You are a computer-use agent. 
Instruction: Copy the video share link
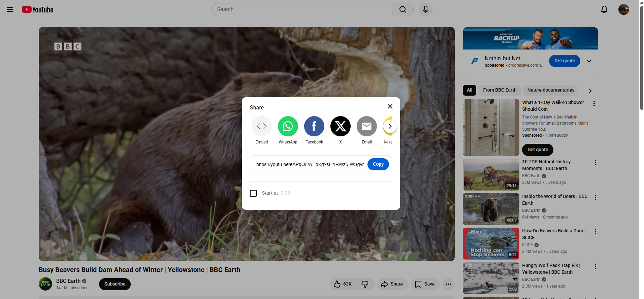(378, 164)
